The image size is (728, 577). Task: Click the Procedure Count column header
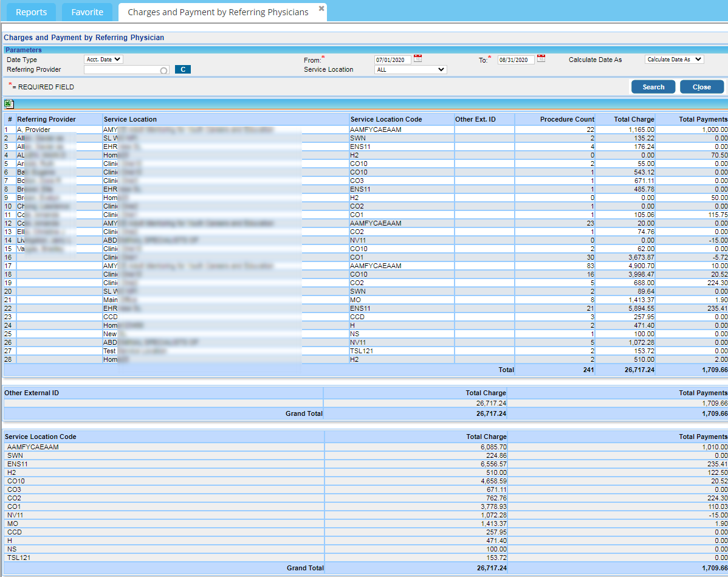[x=566, y=119]
